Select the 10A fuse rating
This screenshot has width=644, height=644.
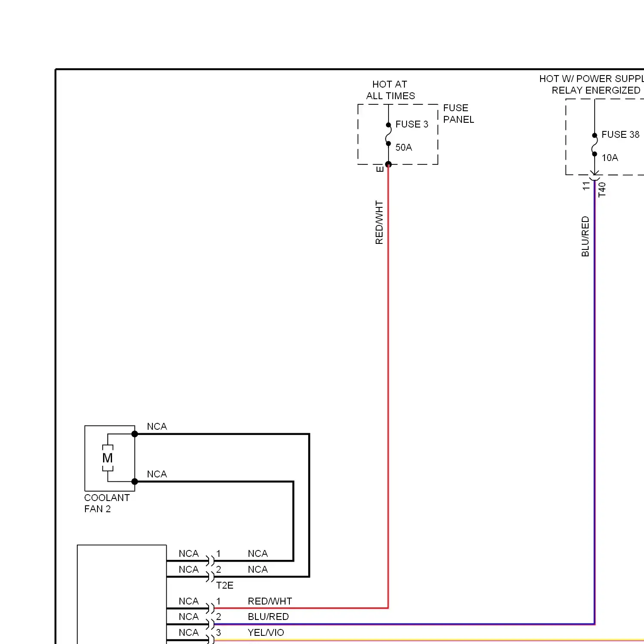[610, 158]
